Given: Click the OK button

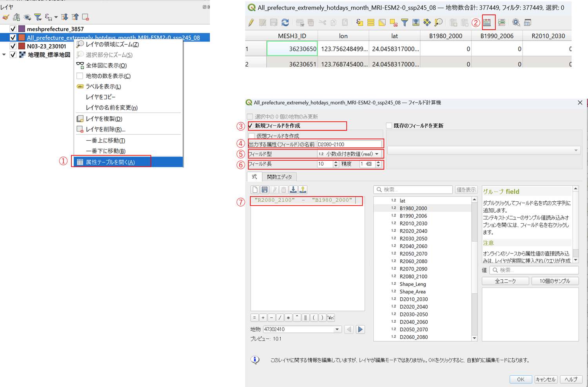Looking at the screenshot, I should [x=520, y=379].
